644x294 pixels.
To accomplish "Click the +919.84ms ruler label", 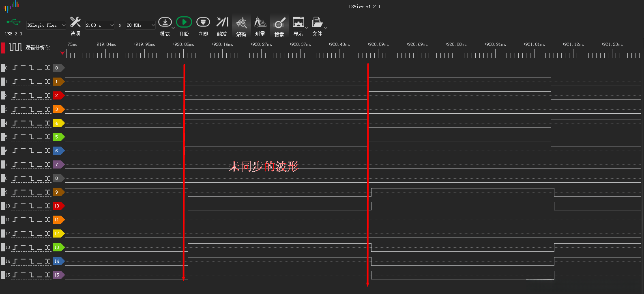I will click(105, 44).
